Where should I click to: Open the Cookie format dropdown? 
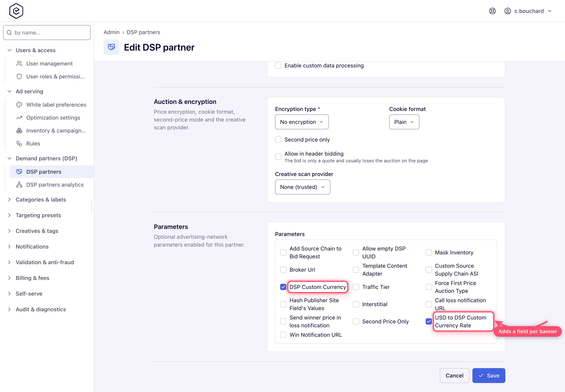(x=404, y=122)
